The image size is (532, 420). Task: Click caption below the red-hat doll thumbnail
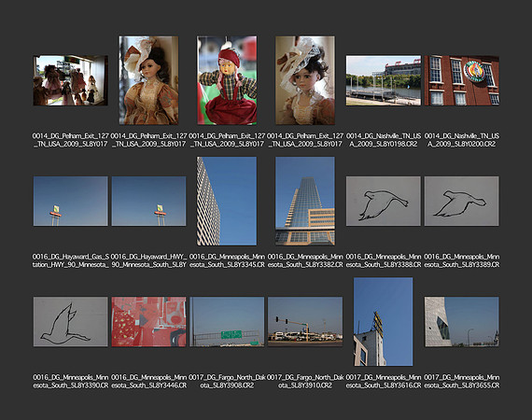point(227,140)
